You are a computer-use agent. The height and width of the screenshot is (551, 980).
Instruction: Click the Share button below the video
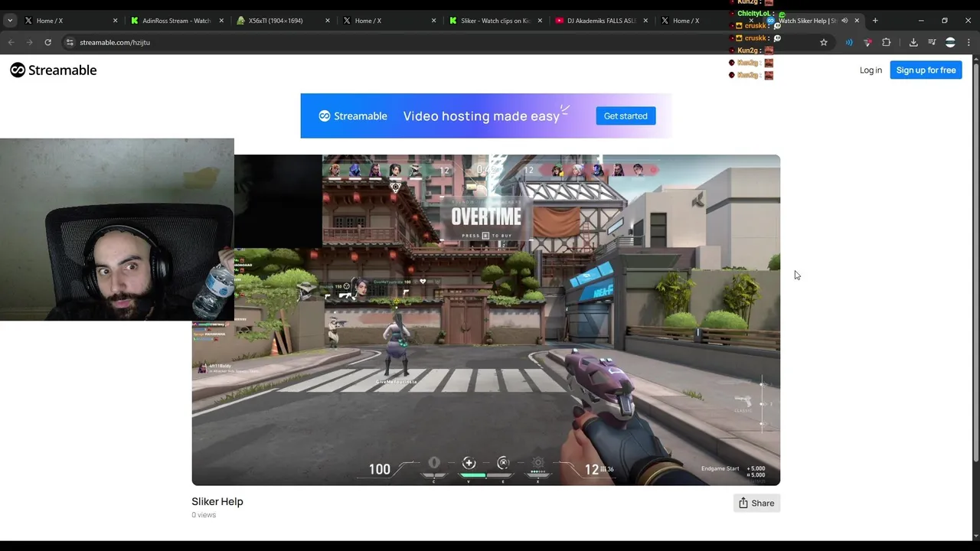(x=756, y=503)
